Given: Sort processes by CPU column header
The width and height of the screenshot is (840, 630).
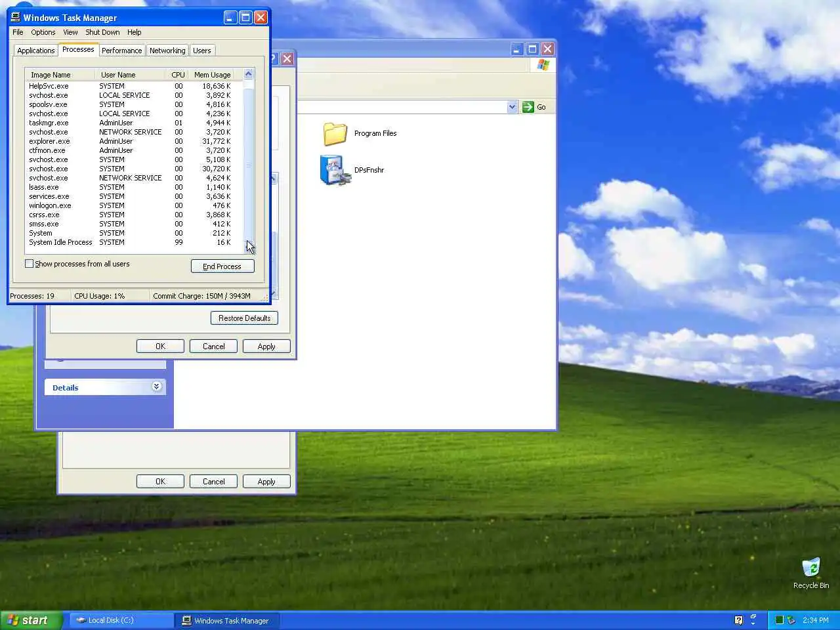Looking at the screenshot, I should pyautogui.click(x=177, y=75).
